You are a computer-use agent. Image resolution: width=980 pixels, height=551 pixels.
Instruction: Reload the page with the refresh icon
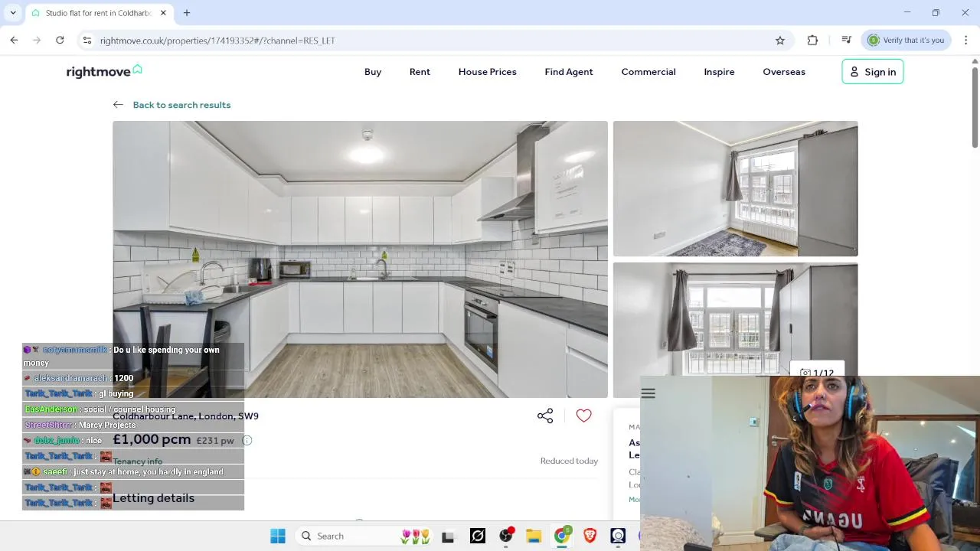click(x=60, y=40)
